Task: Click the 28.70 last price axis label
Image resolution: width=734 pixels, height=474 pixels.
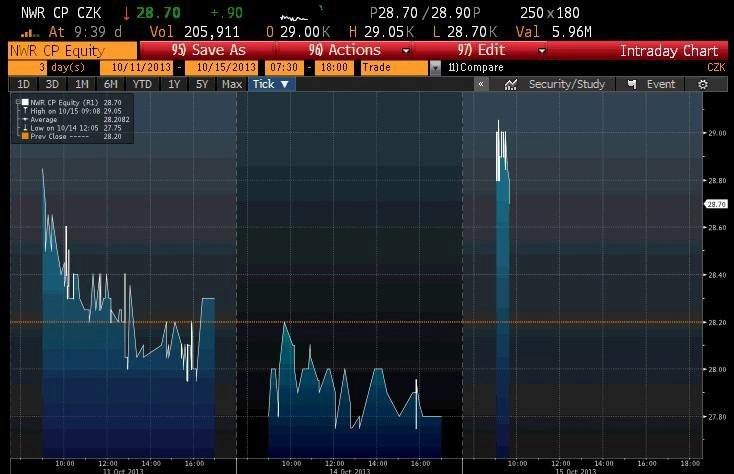Action: 716,204
